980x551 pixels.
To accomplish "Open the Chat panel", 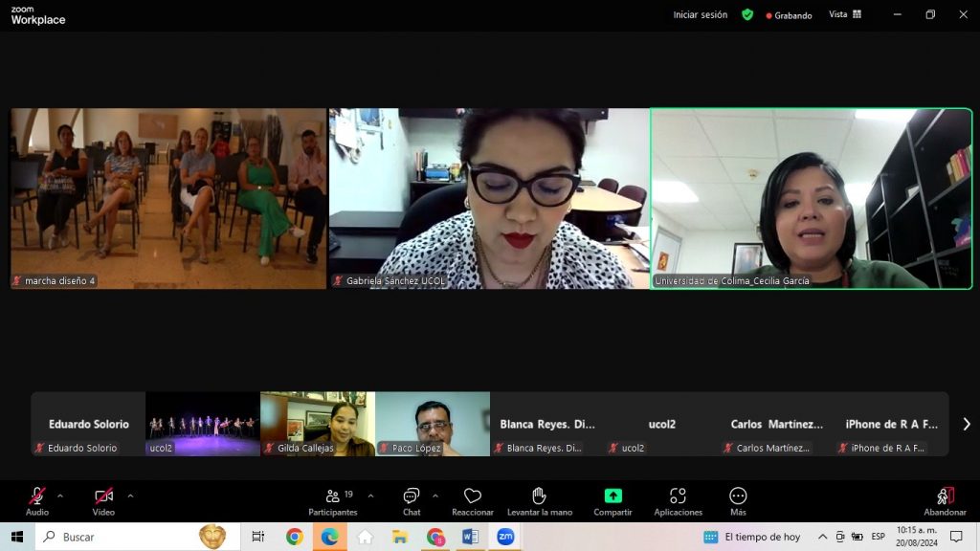I will tap(412, 500).
